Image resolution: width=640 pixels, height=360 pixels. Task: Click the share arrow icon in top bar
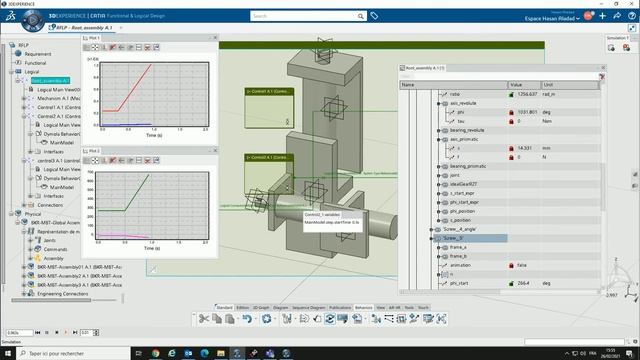[x=617, y=16]
